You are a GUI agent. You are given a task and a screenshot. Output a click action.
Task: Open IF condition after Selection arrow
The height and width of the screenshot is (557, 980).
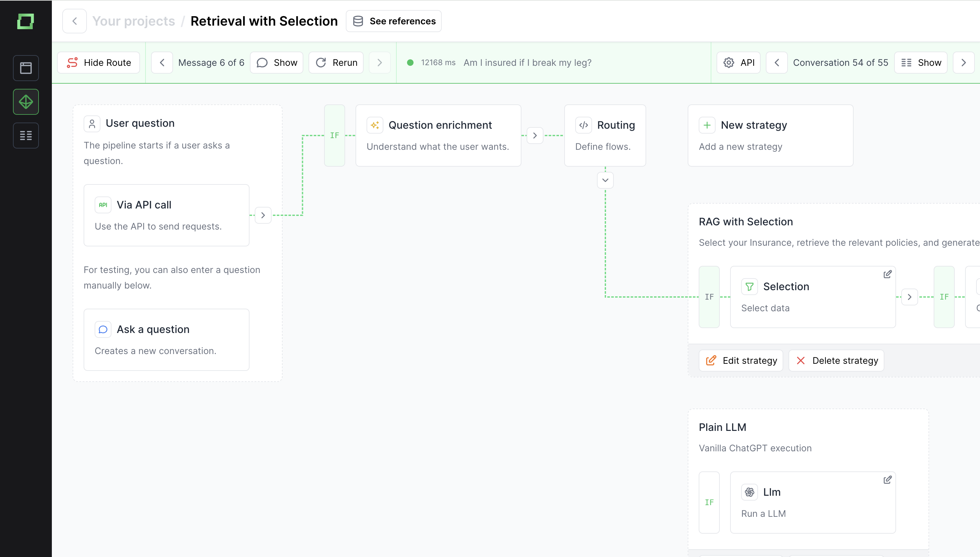click(x=944, y=297)
